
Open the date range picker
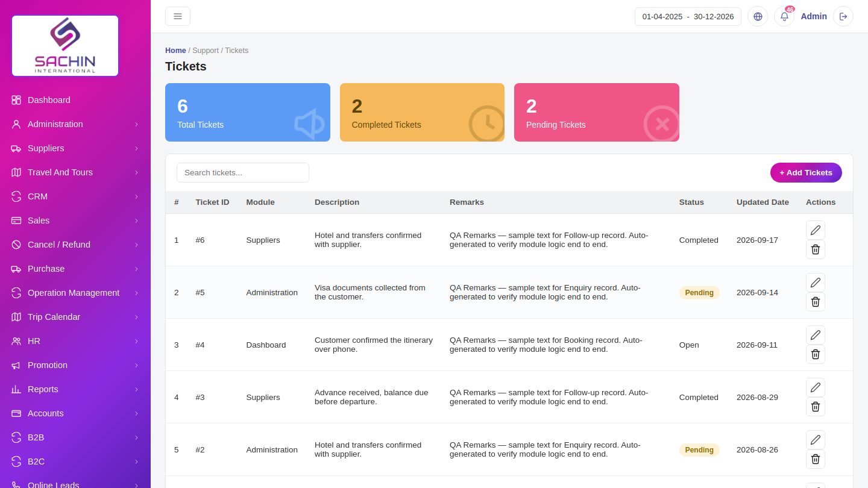click(x=688, y=16)
